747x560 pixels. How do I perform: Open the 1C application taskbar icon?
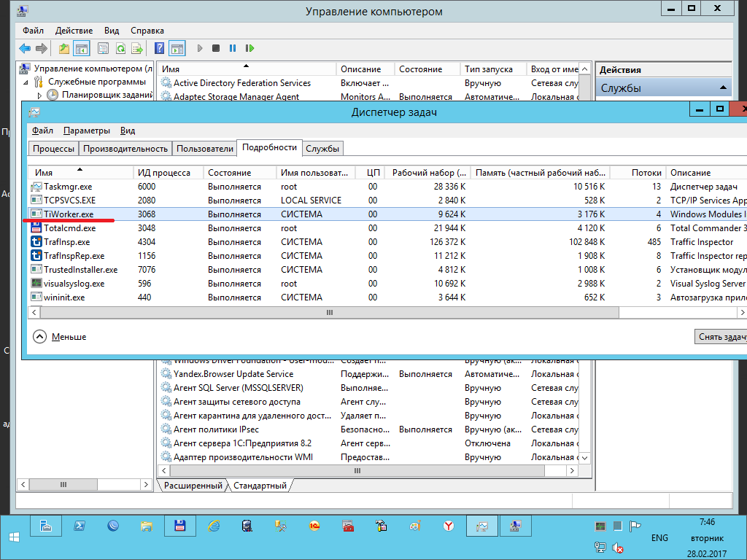point(314,526)
